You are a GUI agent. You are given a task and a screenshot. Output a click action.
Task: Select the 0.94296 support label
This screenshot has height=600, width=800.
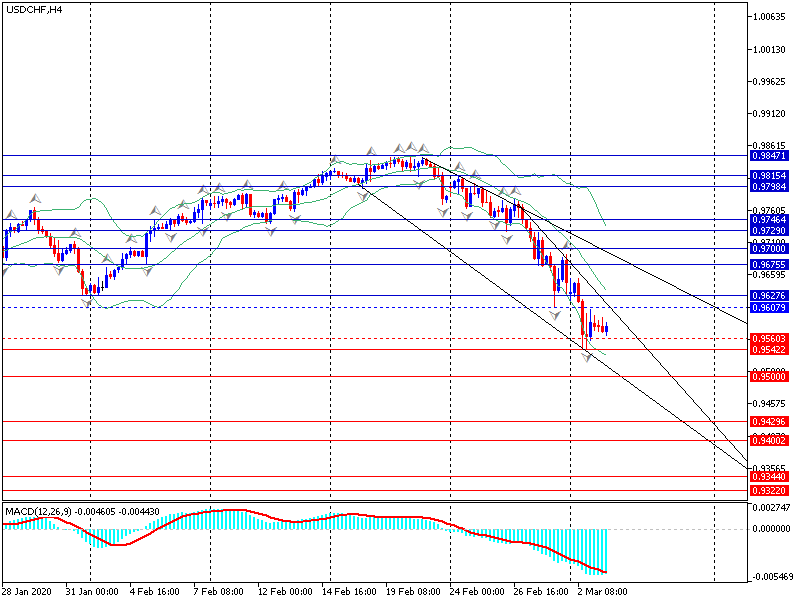[769, 422]
